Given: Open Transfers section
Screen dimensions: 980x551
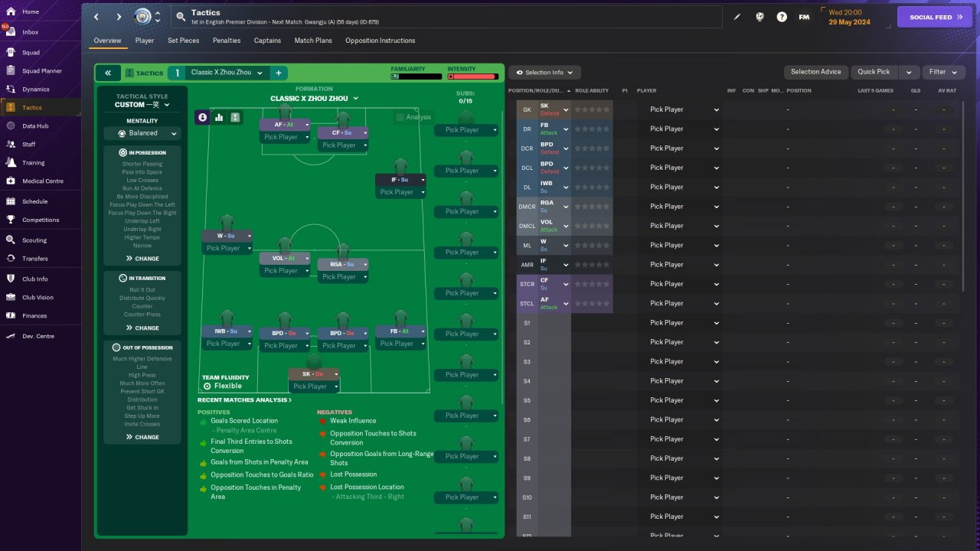Looking at the screenshot, I should [35, 259].
